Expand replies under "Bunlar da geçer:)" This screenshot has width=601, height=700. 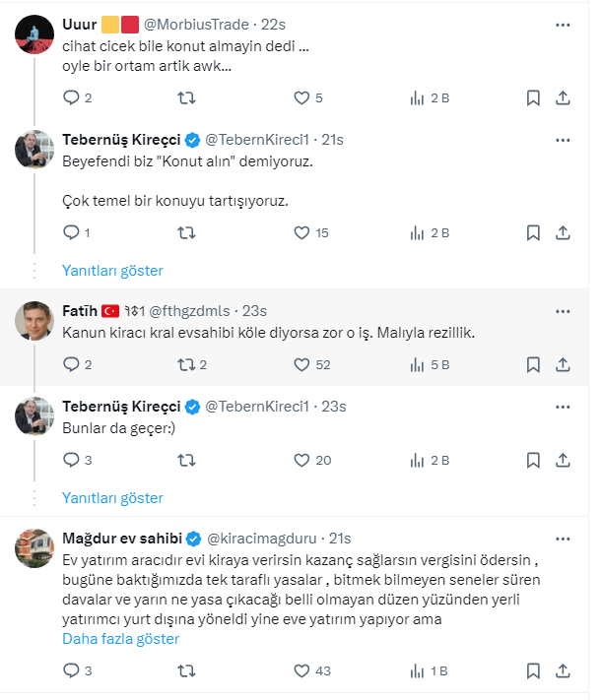(x=112, y=497)
